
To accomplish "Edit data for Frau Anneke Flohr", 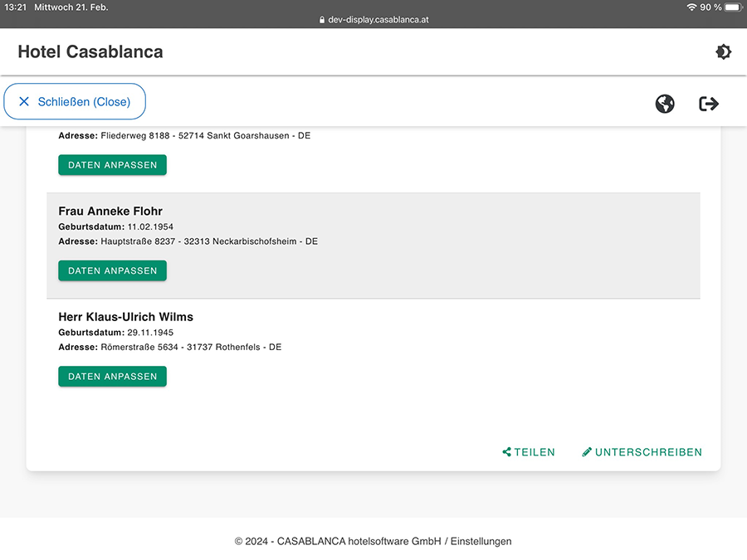I will (112, 270).
